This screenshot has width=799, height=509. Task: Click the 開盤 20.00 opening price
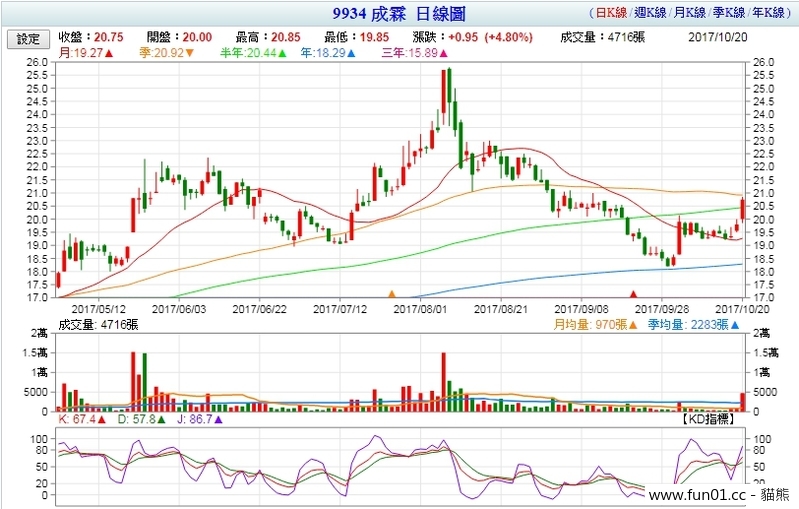click(x=179, y=37)
